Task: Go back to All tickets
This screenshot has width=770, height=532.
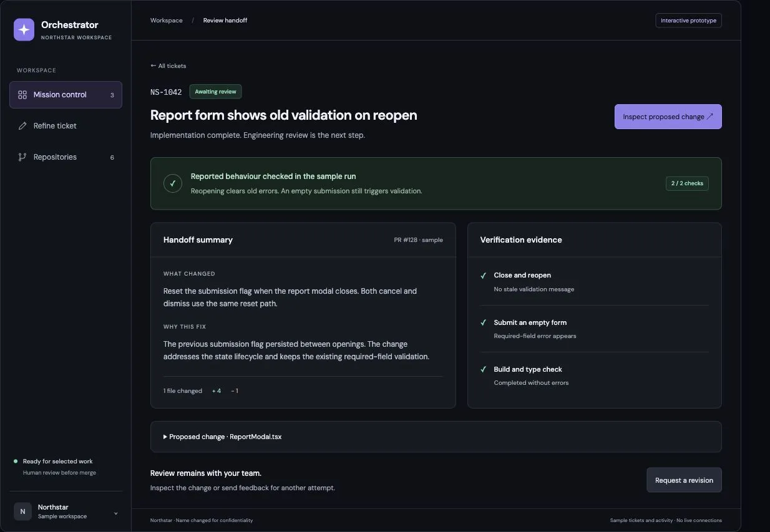Action: [168, 65]
